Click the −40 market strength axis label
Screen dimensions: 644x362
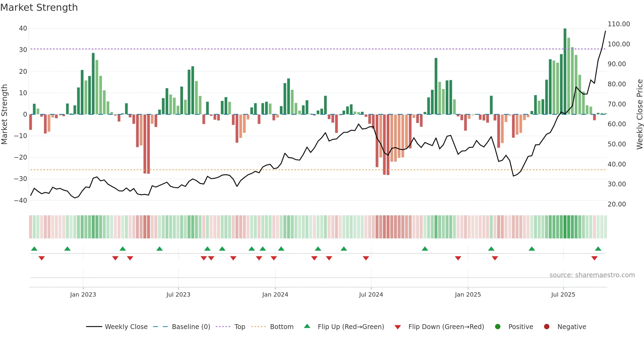21,200
